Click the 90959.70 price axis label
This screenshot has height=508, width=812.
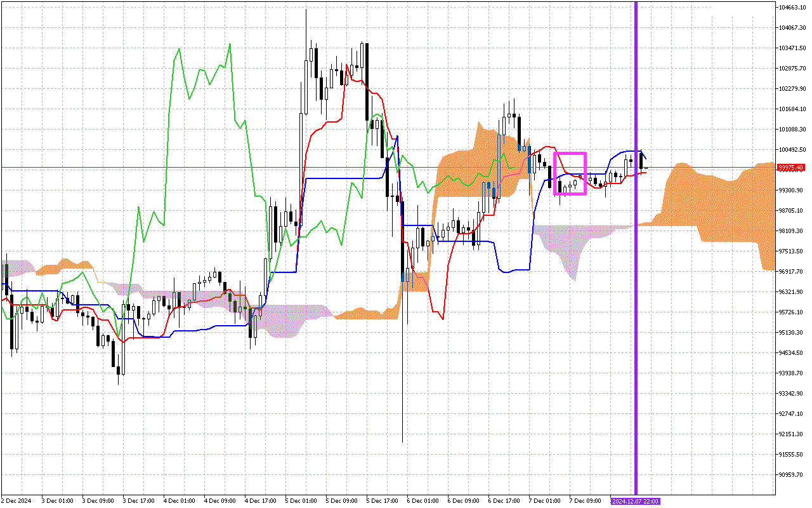pyautogui.click(x=792, y=475)
